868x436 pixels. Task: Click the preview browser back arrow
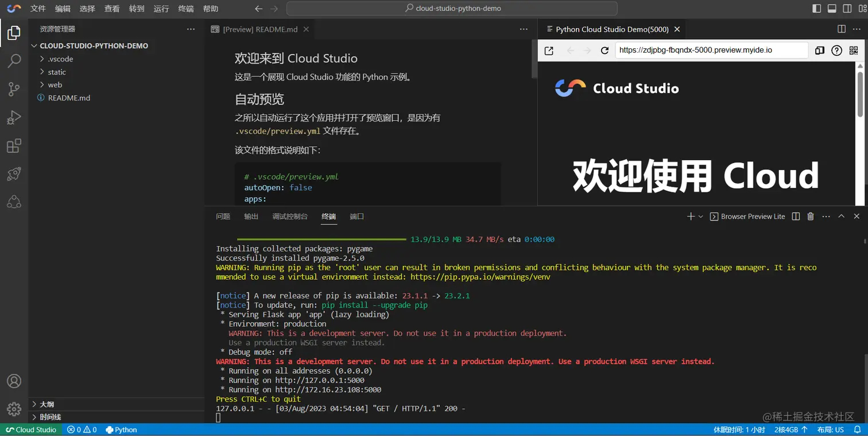570,51
